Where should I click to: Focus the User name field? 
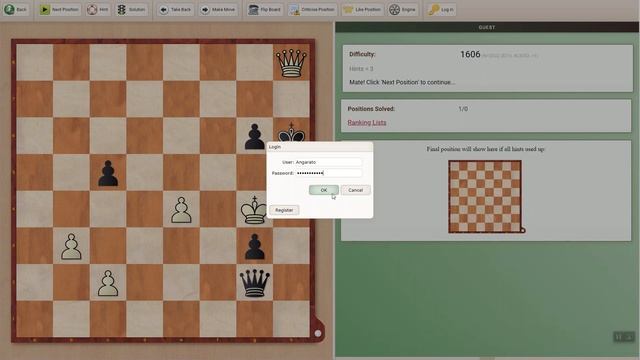pos(328,162)
